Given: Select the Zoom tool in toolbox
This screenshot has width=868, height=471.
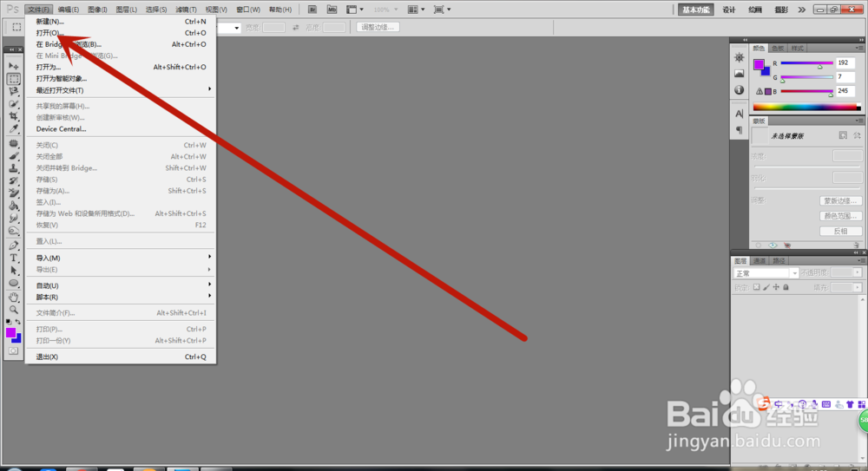Looking at the screenshot, I should [13, 310].
